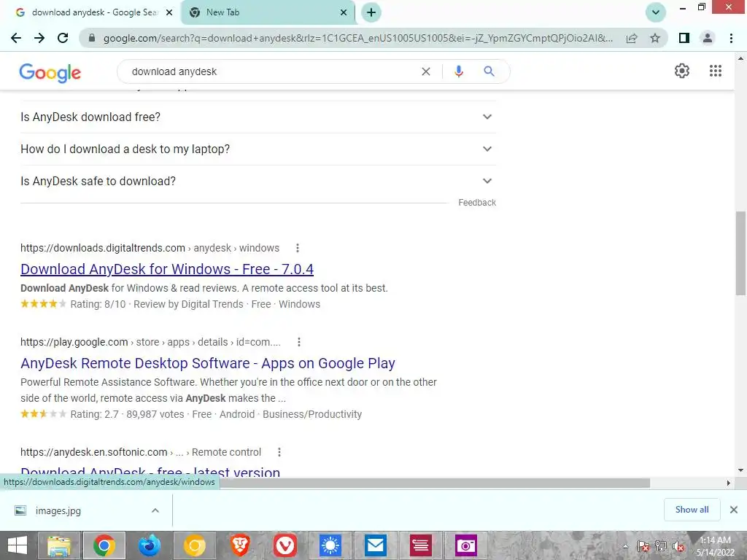The width and height of the screenshot is (747, 560).
Task: Open Windows Start menu
Action: (x=18, y=545)
